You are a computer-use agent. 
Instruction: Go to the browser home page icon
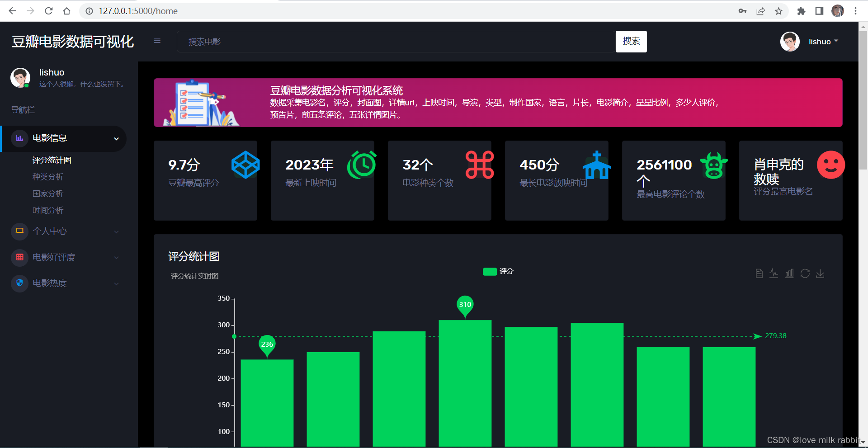tap(67, 11)
